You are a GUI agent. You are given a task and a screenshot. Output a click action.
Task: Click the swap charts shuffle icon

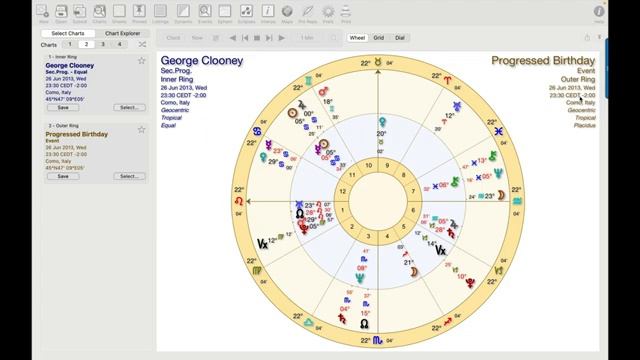click(x=142, y=44)
